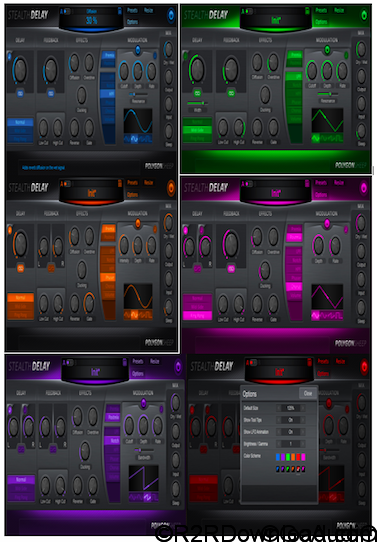Pick the orange Color Scheme swatch
Screen dimensions: 377x542
point(293,457)
